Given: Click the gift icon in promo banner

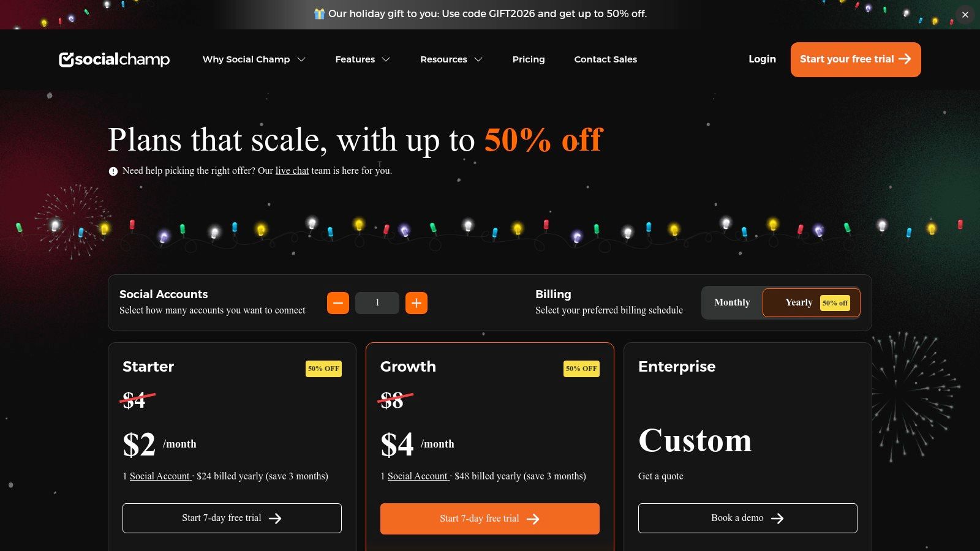Looking at the screenshot, I should click(319, 13).
